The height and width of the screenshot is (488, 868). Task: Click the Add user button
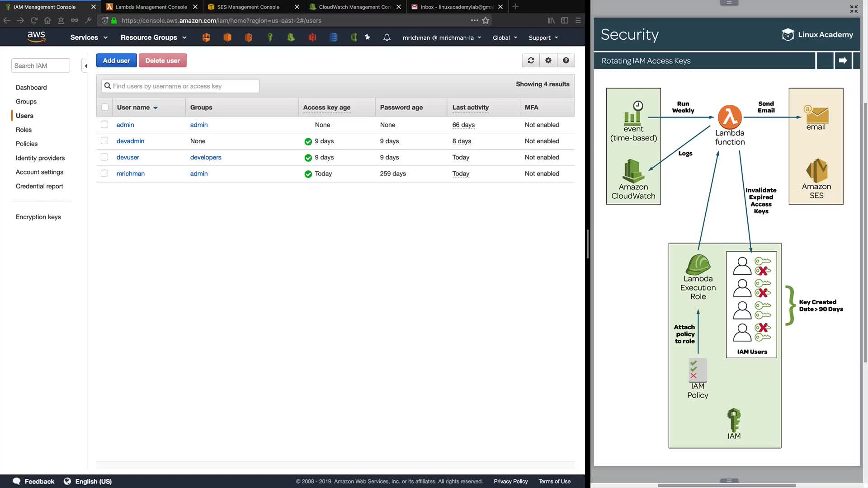click(116, 61)
